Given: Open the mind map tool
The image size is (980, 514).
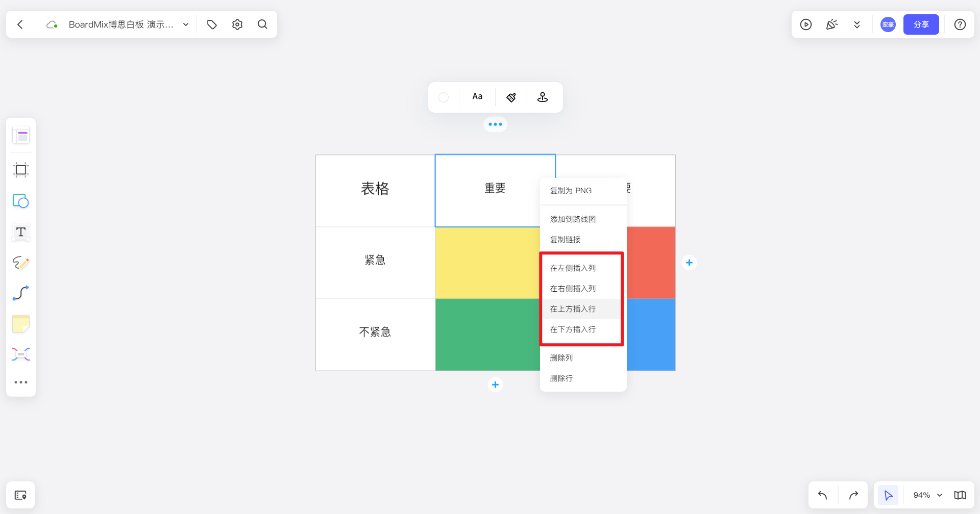Looking at the screenshot, I should click(x=20, y=354).
